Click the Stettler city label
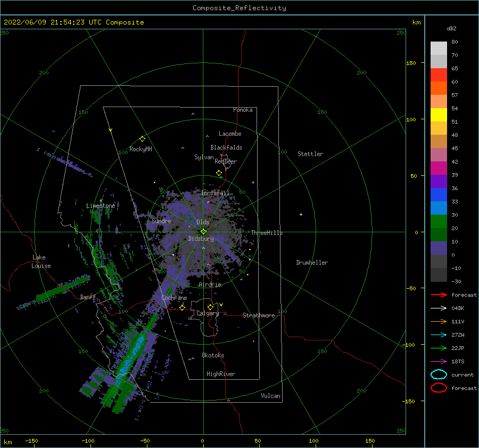The height and width of the screenshot is (448, 479). [310, 154]
